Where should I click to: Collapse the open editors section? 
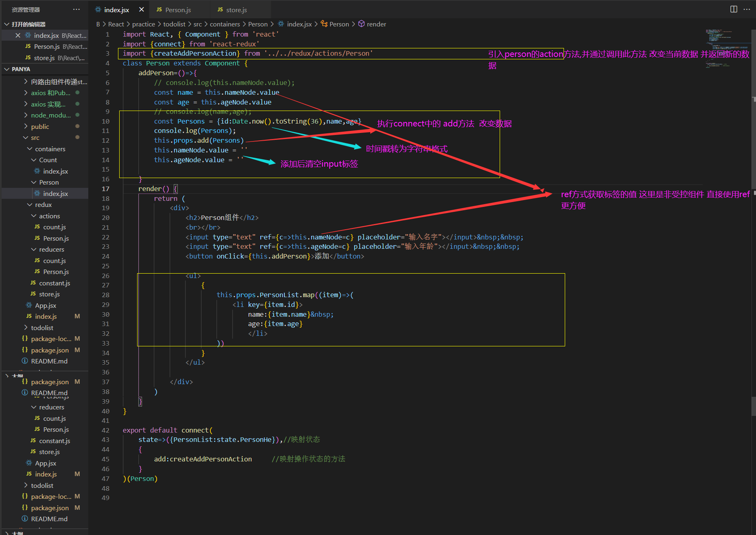7,24
